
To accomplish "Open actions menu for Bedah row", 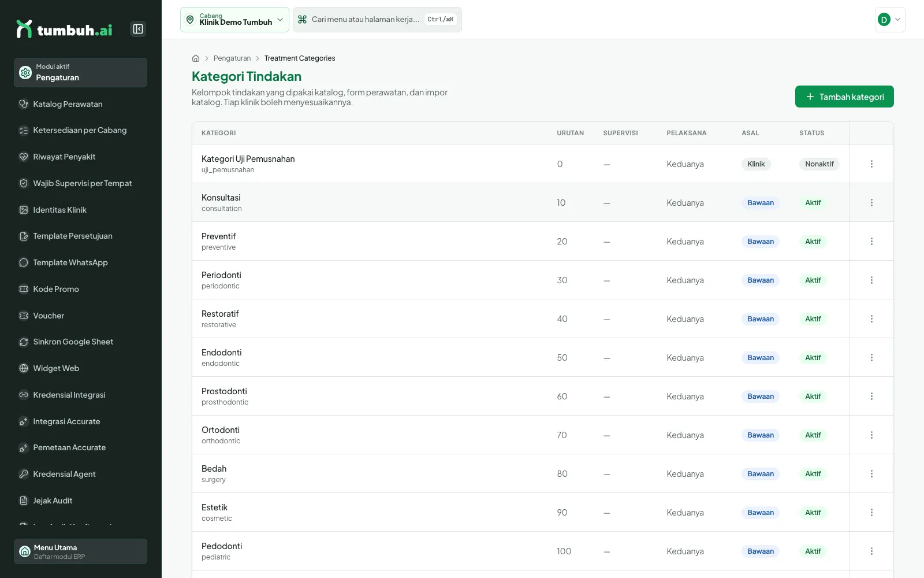I will coord(871,474).
